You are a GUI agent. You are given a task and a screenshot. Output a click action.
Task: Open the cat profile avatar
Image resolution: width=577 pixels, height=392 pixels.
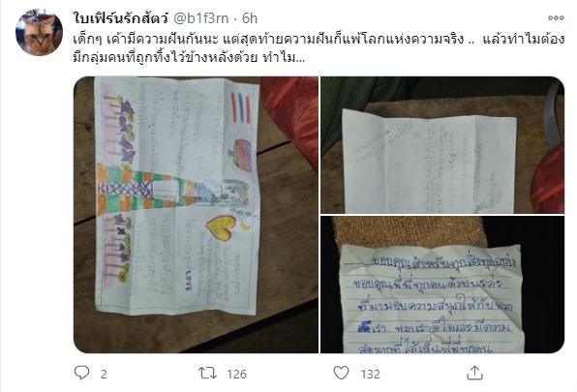[39, 32]
